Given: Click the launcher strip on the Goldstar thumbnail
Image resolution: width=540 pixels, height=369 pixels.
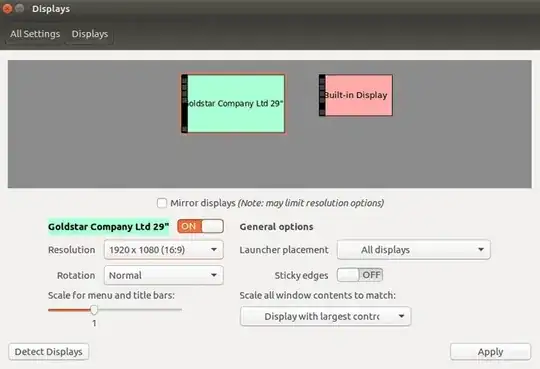Looking at the screenshot, I should (x=185, y=103).
